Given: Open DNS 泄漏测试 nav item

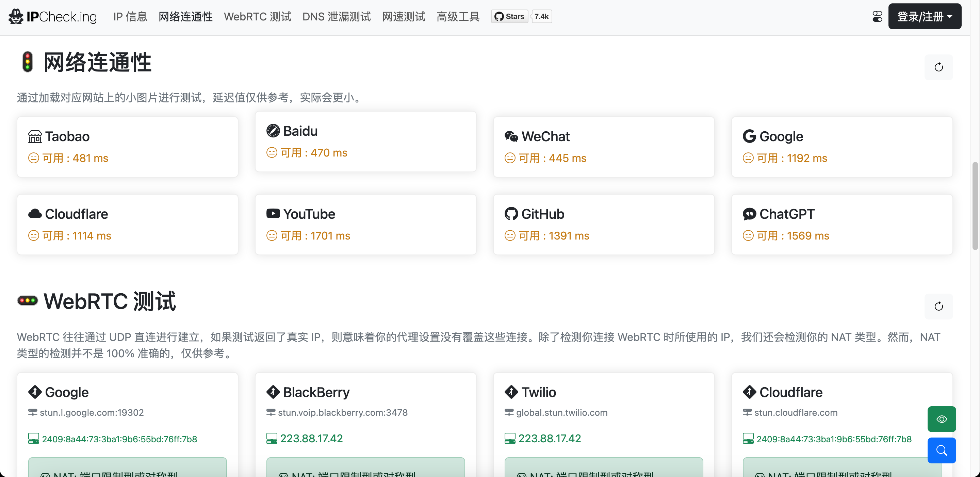Looking at the screenshot, I should click(x=336, y=16).
